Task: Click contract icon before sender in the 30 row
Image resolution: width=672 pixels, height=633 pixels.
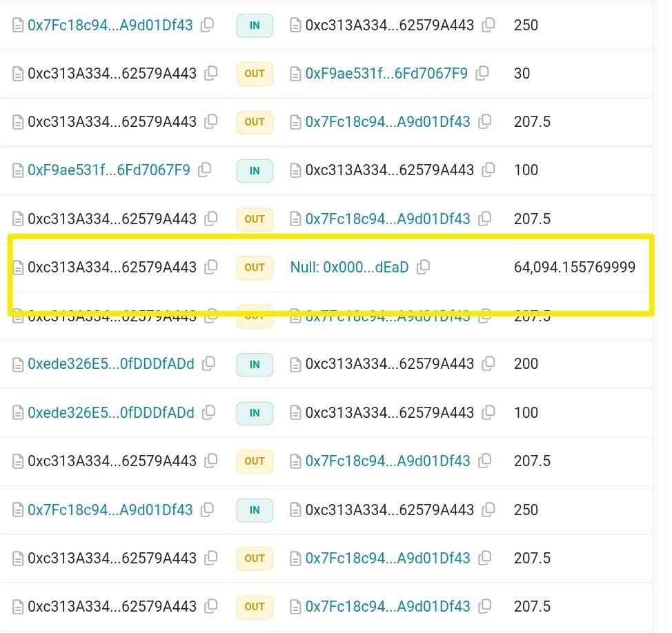Action: (17, 74)
